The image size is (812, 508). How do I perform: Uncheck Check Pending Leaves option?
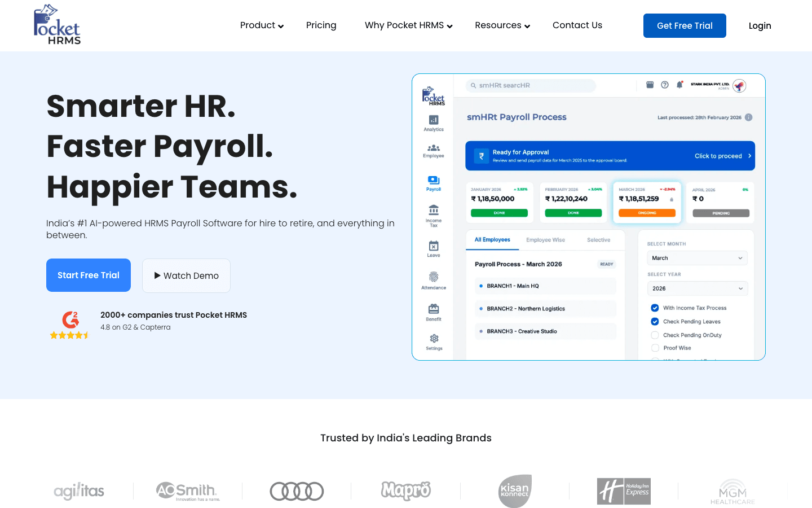tap(655, 321)
